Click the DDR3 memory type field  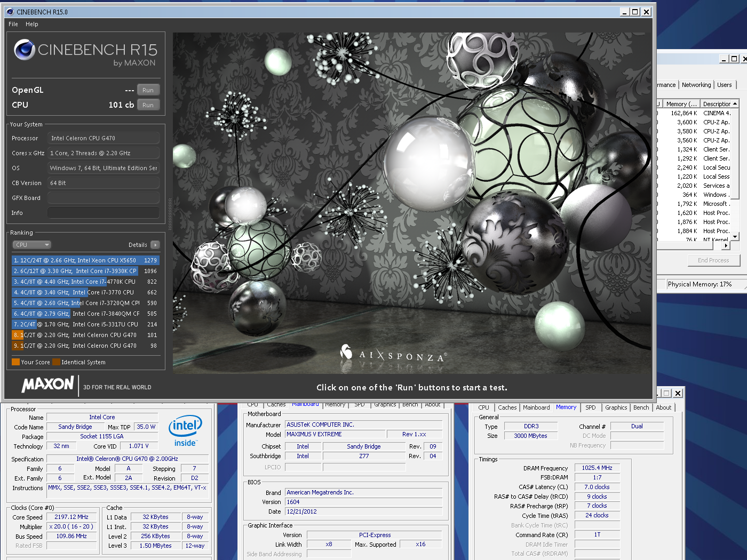click(531, 426)
